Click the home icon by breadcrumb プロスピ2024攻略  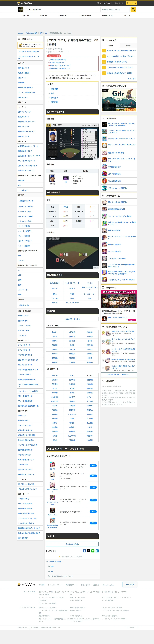tap(47, 562)
